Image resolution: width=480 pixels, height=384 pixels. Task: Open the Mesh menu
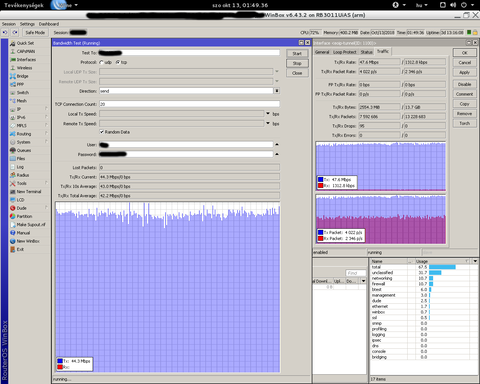[x=22, y=101]
